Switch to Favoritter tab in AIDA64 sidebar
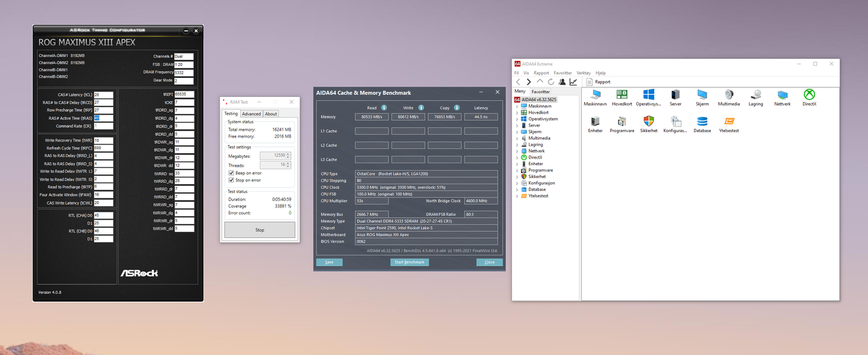The image size is (868, 355). [540, 91]
